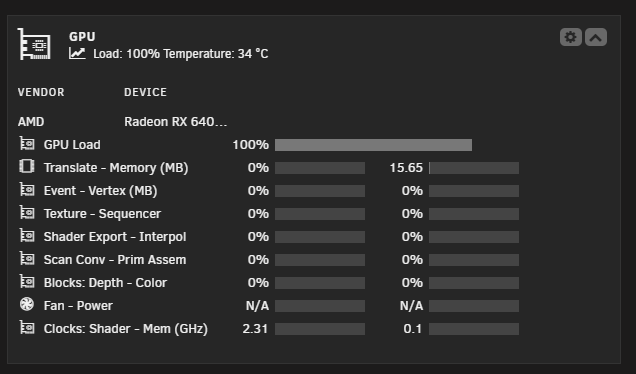This screenshot has height=374, width=636.
Task: Click the large GPU card icon
Action: point(34,44)
